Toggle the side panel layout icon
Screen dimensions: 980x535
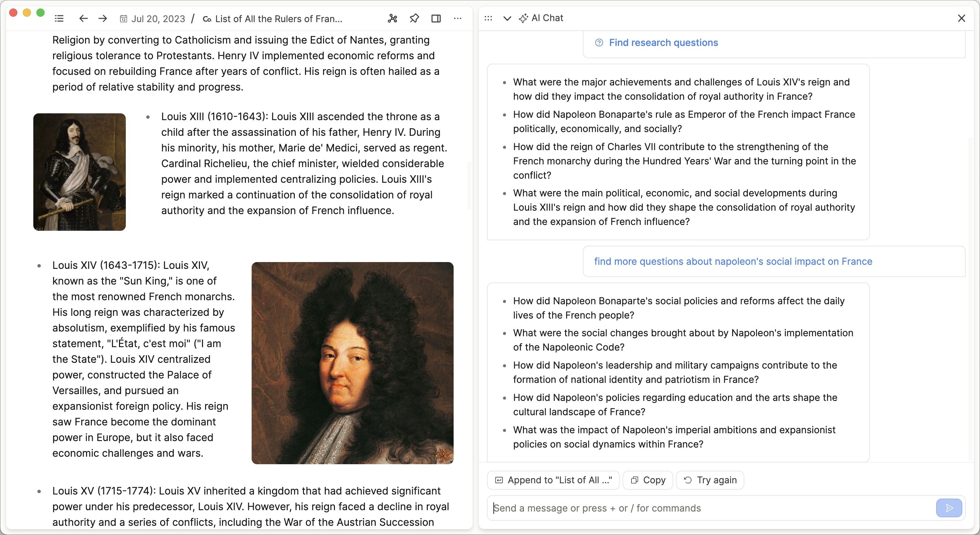click(436, 18)
